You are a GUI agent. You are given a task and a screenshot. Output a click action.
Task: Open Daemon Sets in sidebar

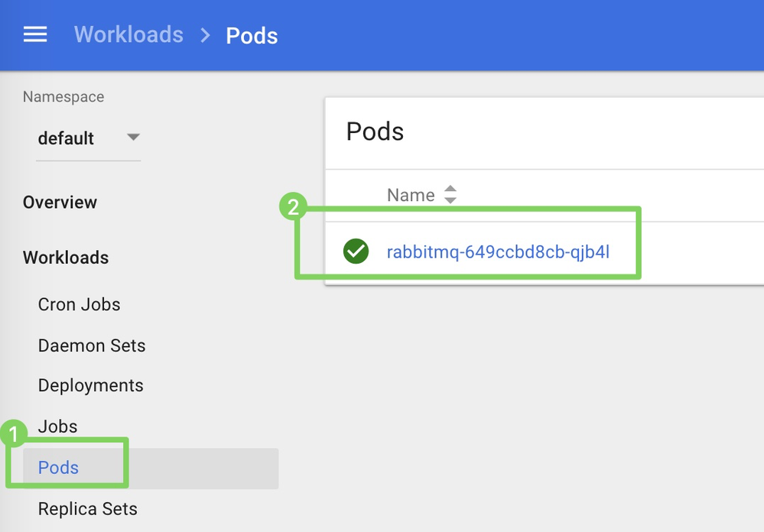(x=92, y=345)
